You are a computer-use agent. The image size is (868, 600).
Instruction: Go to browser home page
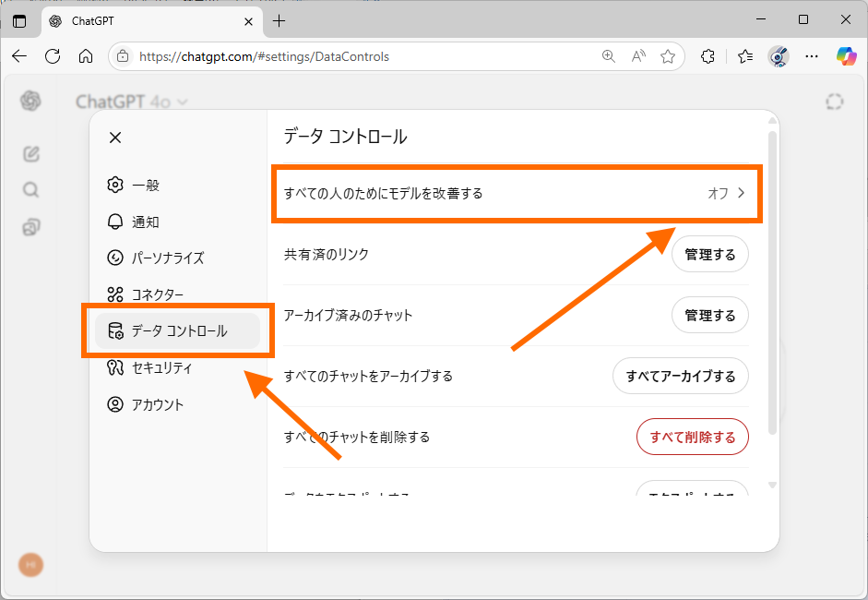click(x=85, y=56)
